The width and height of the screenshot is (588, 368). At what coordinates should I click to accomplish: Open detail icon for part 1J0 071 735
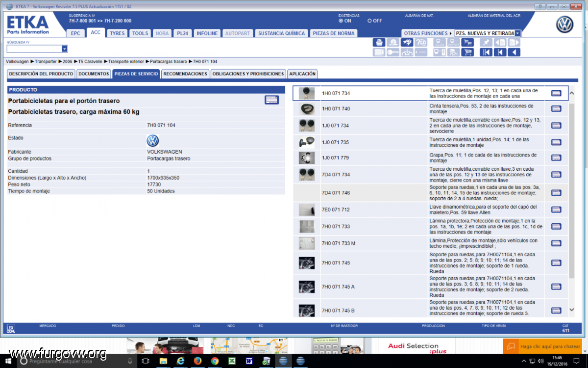click(556, 142)
